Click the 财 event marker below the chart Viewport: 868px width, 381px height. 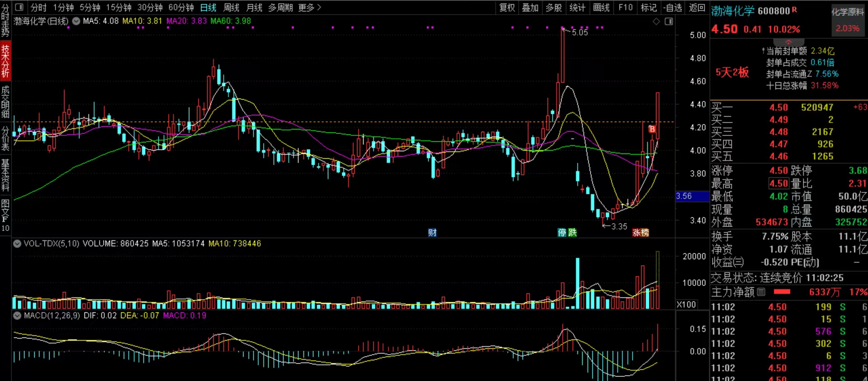click(432, 233)
